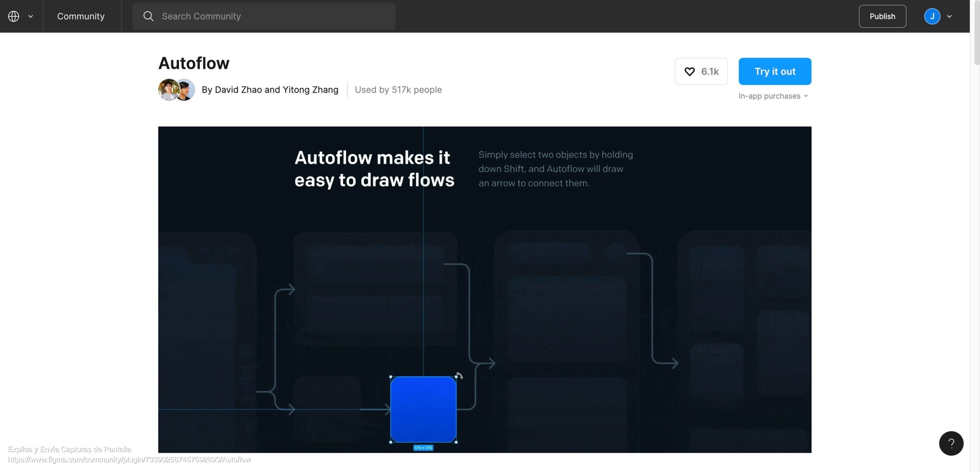Click the Community navigation tab

pos(81,16)
